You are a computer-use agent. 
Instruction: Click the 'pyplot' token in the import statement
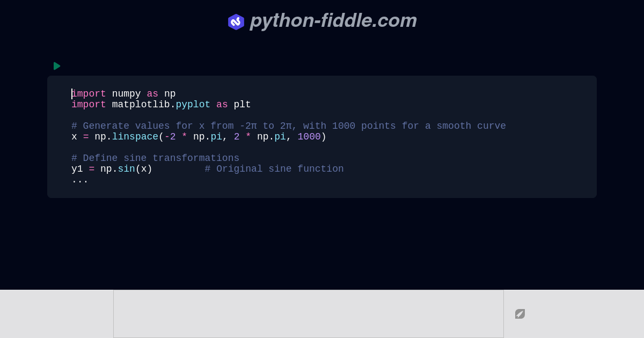(x=193, y=105)
